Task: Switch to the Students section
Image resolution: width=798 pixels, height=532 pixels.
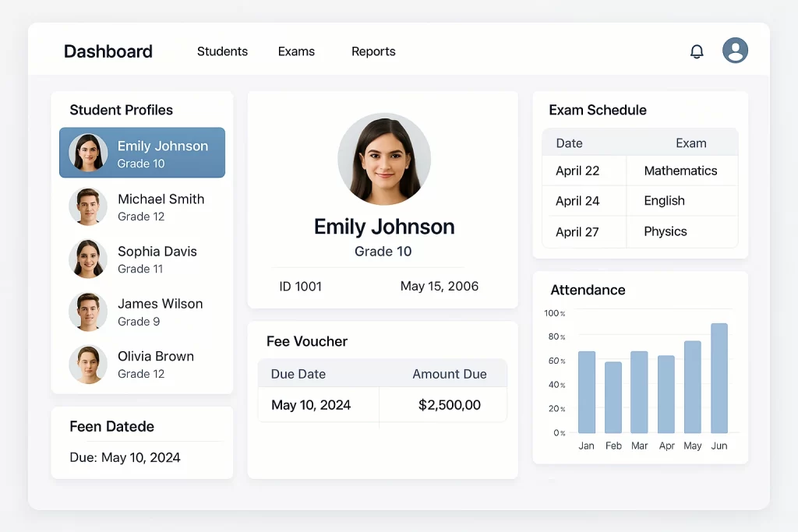Action: click(222, 51)
